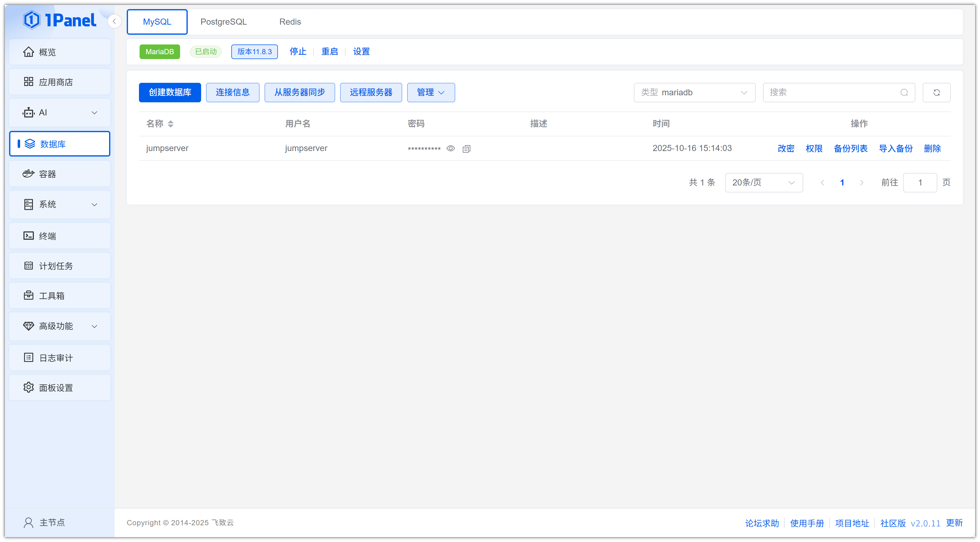Open the manage dropdown button
980x542 pixels.
point(431,92)
